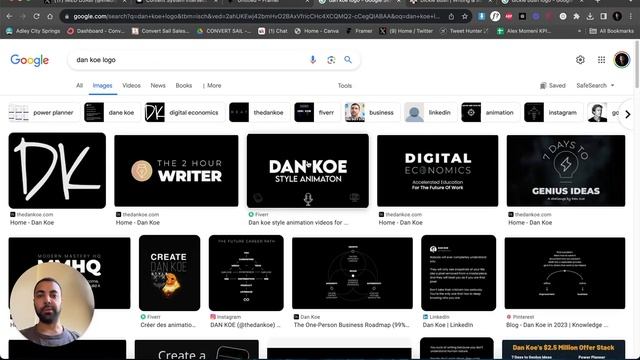This screenshot has width=640, height=360.
Task: Bookmark this page with the star icon
Action: tap(464, 16)
